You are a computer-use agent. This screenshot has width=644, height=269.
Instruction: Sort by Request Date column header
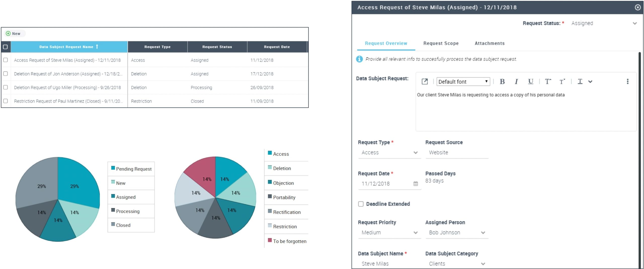point(277,47)
